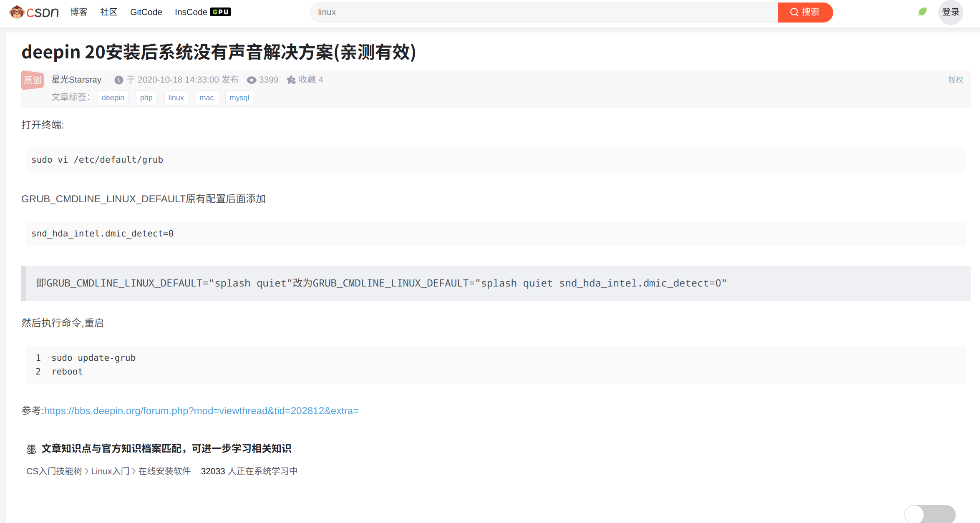Click the green leaf skin icon
The image size is (980, 523).
pyautogui.click(x=922, y=12)
